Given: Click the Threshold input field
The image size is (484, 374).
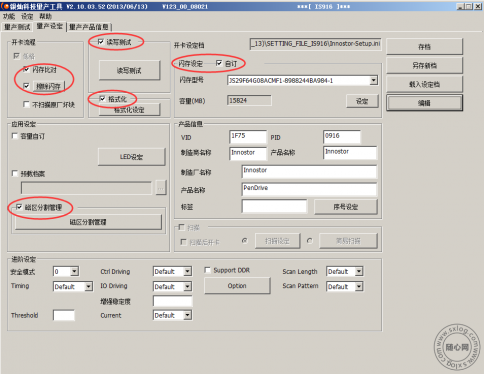Looking at the screenshot, I should [x=64, y=315].
